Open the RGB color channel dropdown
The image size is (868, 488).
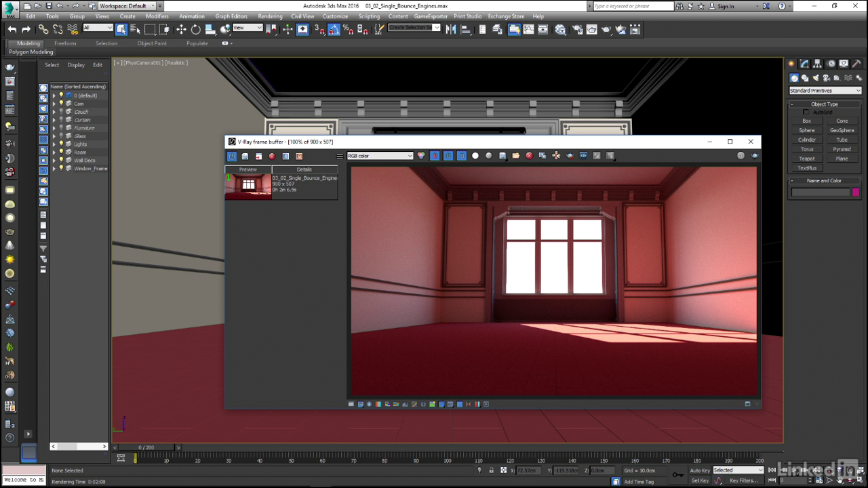(380, 156)
